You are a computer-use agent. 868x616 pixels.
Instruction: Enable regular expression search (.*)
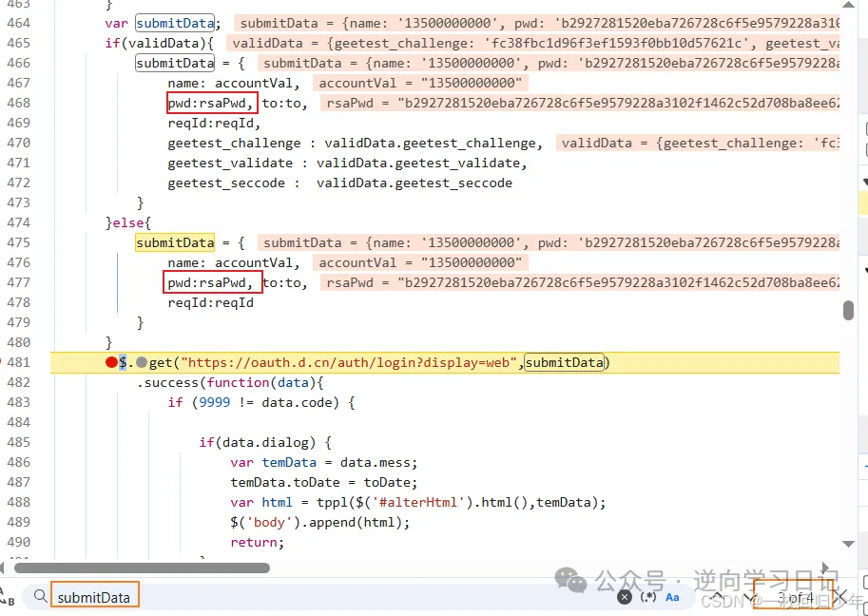tap(648, 597)
